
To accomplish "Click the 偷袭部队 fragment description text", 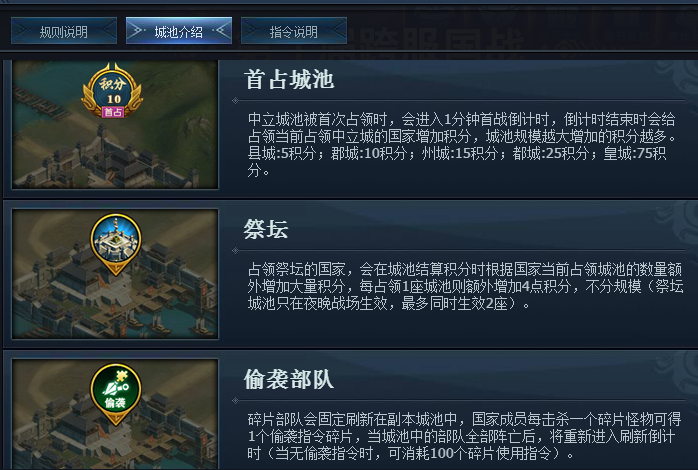I will (464, 436).
